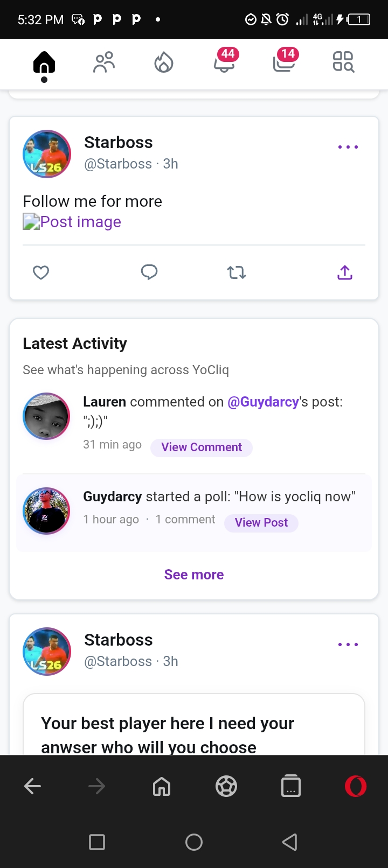Click View Post on Guydarcy's poll

(261, 523)
